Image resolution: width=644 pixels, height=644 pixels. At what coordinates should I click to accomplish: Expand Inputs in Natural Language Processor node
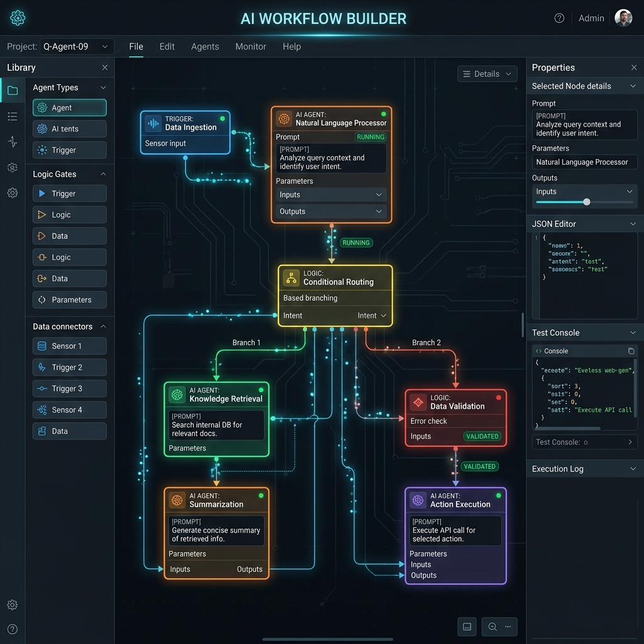coord(331,195)
